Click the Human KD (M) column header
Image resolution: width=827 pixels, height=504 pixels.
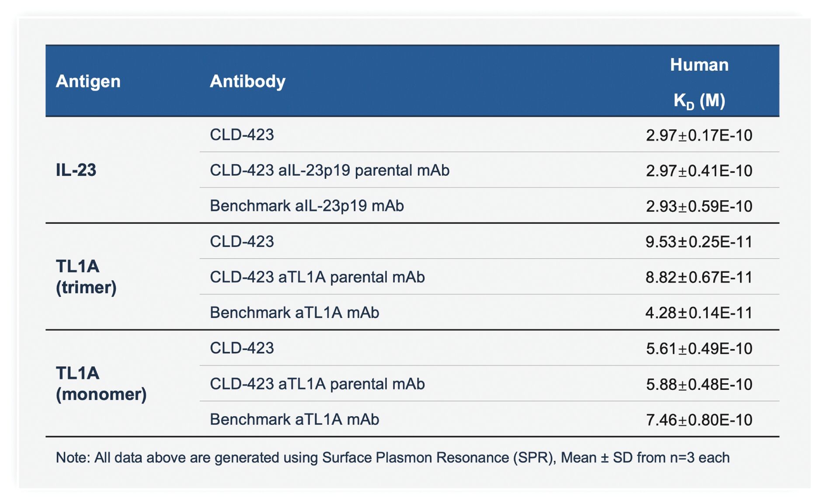pyautogui.click(x=699, y=83)
